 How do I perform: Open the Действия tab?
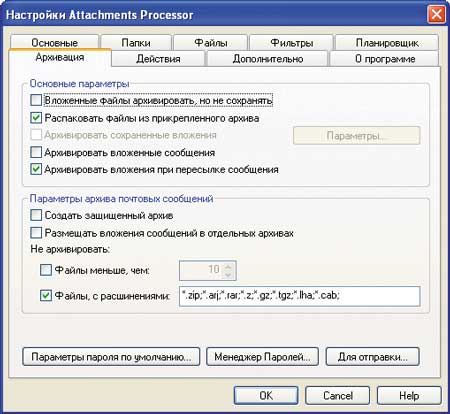(x=158, y=59)
